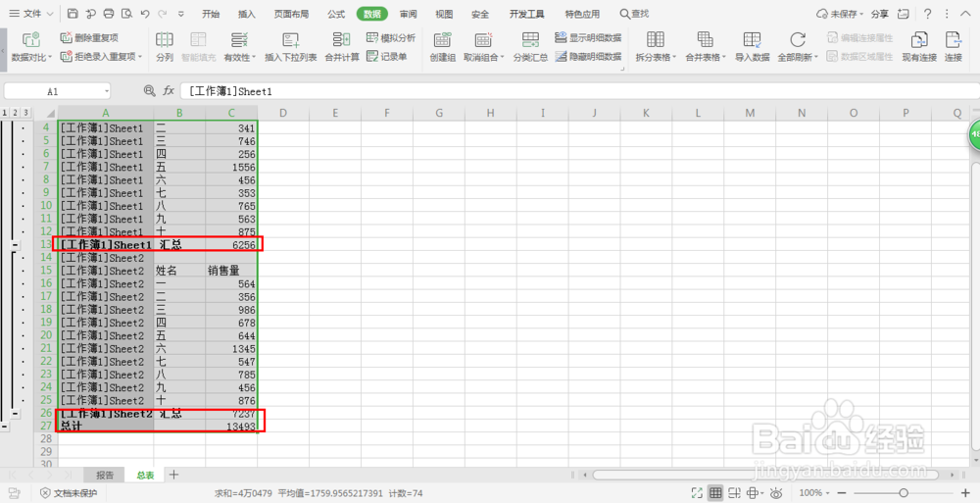
Task: Switch to the 页面布局 ribbon tab
Action: click(291, 14)
